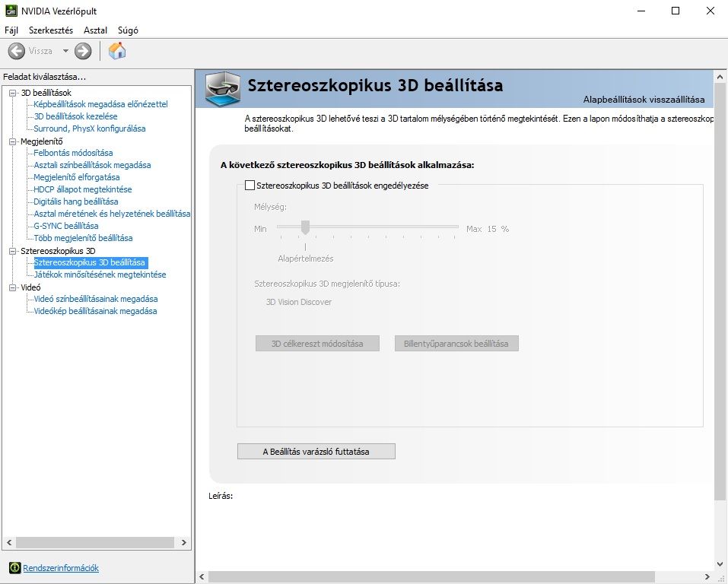Screen dimensions: 728x584
Task: Click the Mélység slider handle
Action: [305, 227]
